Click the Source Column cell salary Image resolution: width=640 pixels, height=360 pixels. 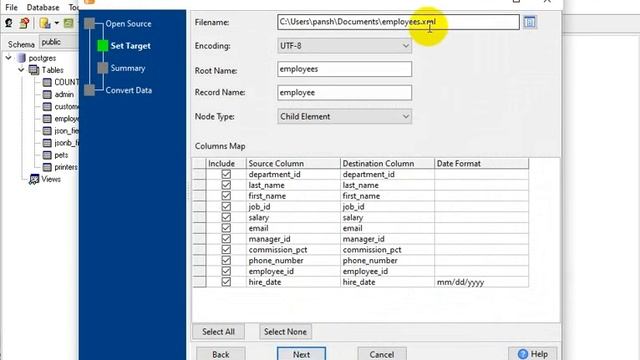pyautogui.click(x=293, y=218)
